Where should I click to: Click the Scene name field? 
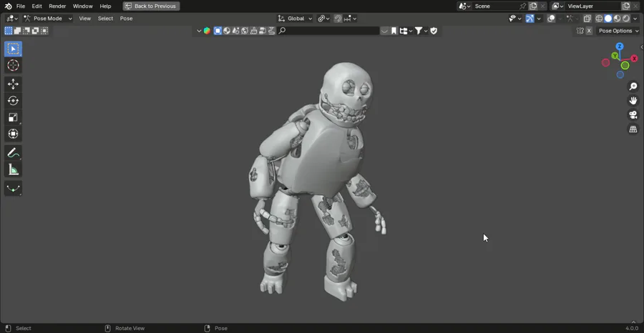tap(495, 6)
